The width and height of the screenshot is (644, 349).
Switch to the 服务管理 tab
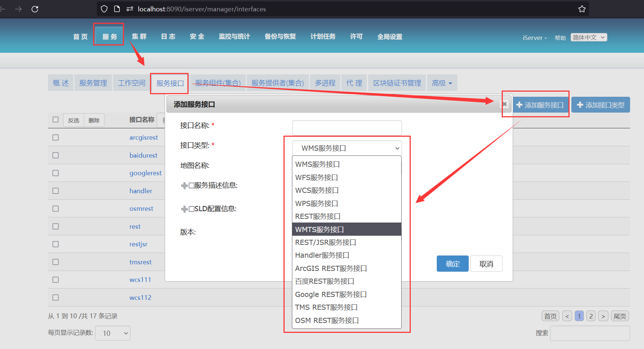[x=93, y=83]
